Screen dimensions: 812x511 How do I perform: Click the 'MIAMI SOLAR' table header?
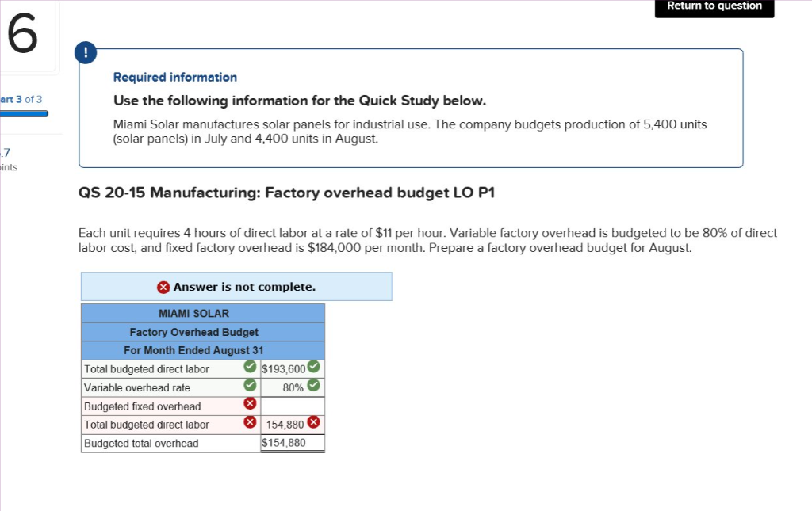(203, 314)
